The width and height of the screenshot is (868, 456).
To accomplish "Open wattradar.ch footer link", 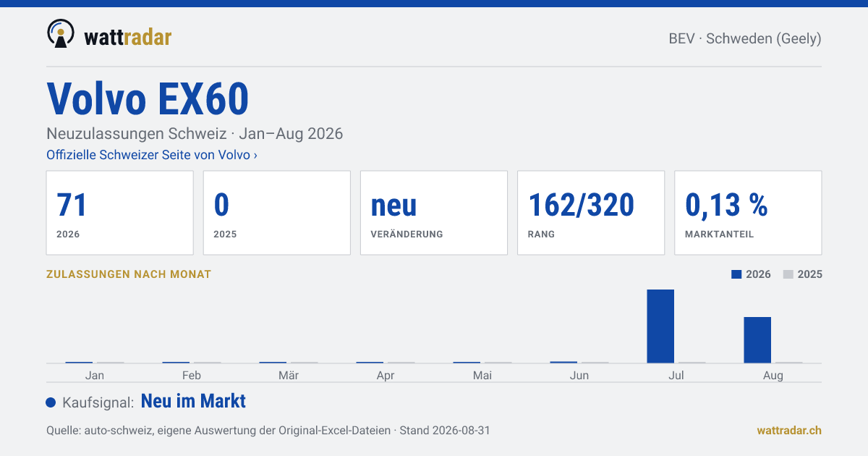I will [x=789, y=430].
